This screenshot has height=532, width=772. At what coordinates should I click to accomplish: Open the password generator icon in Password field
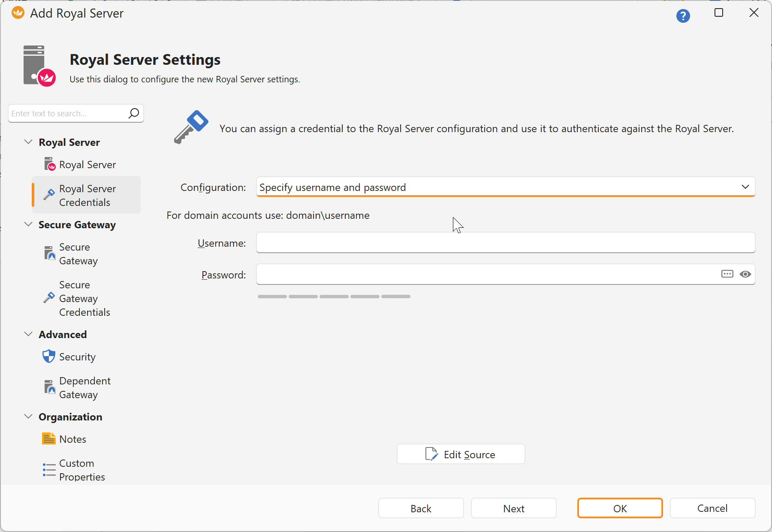[727, 274]
